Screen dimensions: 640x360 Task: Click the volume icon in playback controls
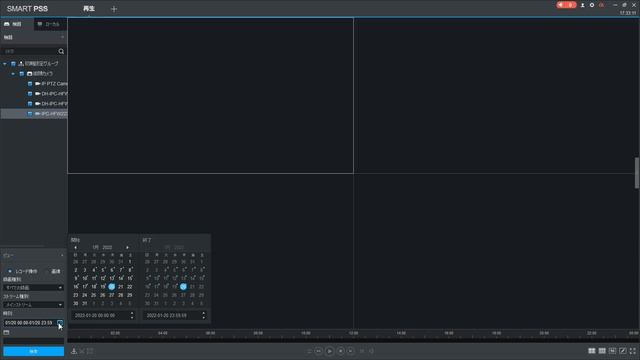click(371, 351)
